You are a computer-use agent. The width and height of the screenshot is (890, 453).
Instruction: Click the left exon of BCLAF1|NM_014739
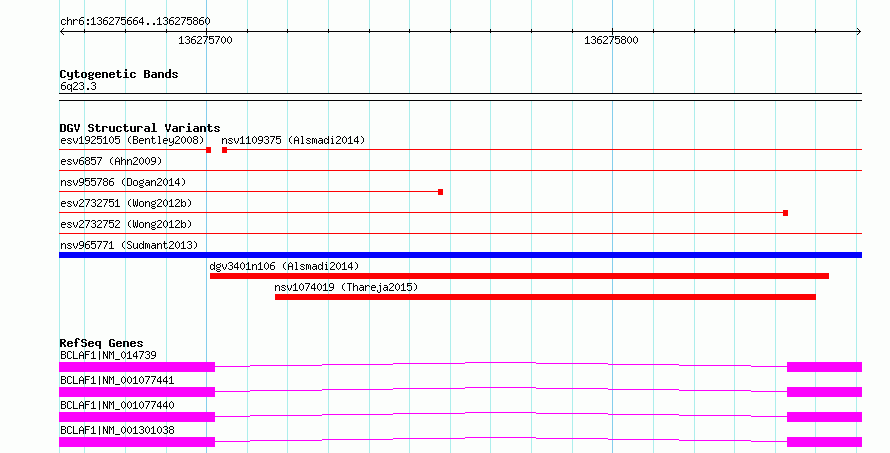pyautogui.click(x=137, y=367)
